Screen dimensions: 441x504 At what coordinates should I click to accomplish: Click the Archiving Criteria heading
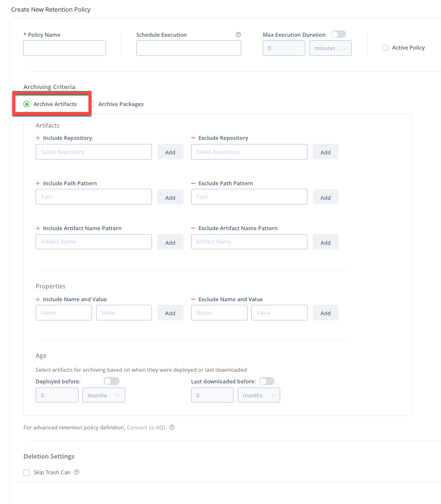tap(49, 87)
